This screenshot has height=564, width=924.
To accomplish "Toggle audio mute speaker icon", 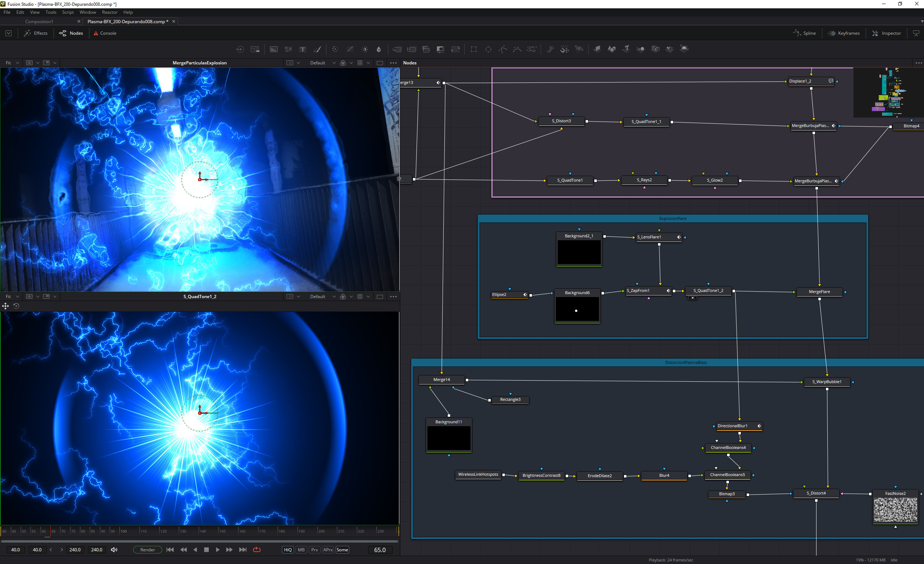I will click(x=114, y=550).
